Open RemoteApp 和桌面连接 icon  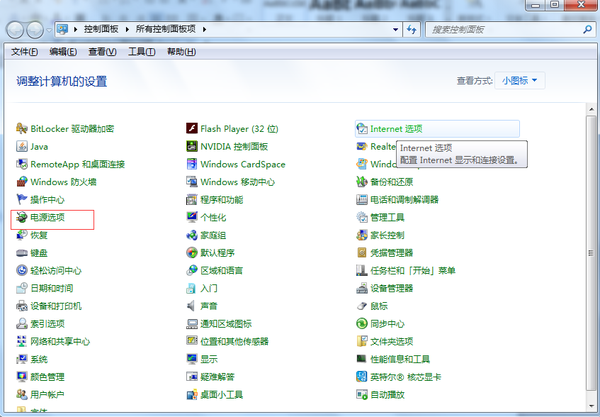coord(22,164)
